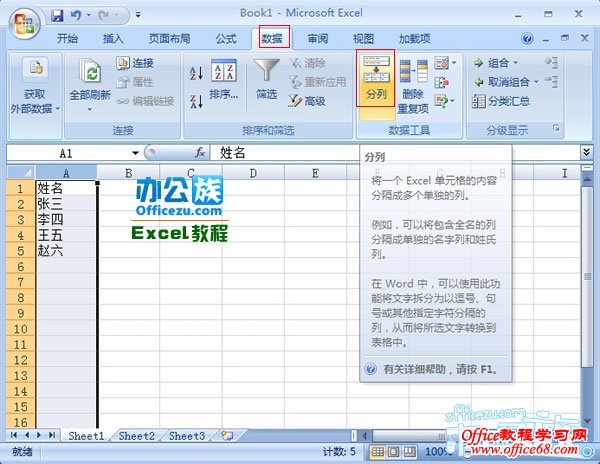Open the 页面布局 tab
The width and height of the screenshot is (600, 464).
(x=169, y=39)
